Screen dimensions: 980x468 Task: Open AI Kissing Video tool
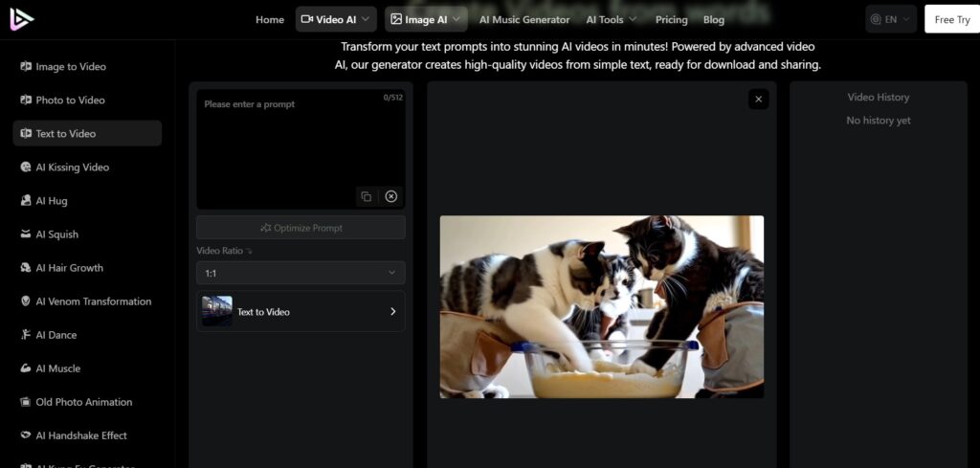[x=87, y=167]
